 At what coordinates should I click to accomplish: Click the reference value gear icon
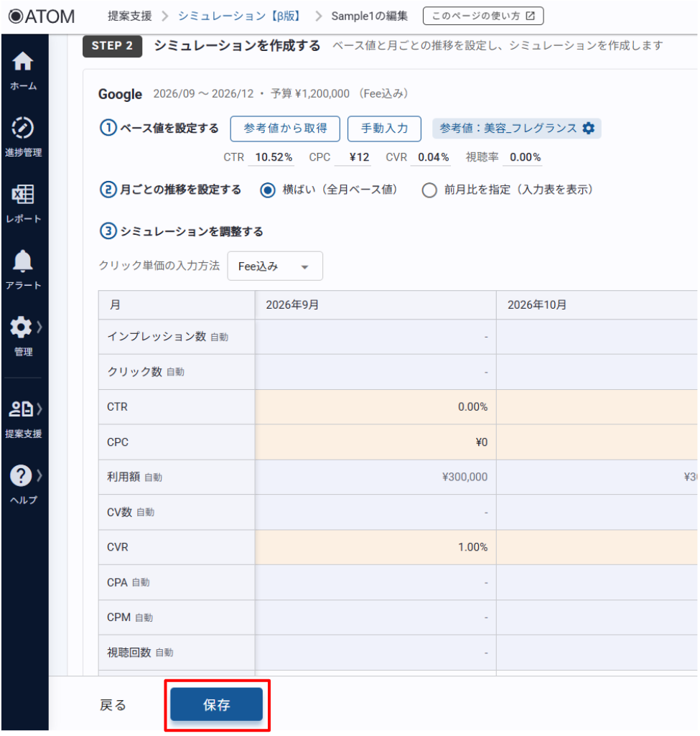pyautogui.click(x=588, y=128)
